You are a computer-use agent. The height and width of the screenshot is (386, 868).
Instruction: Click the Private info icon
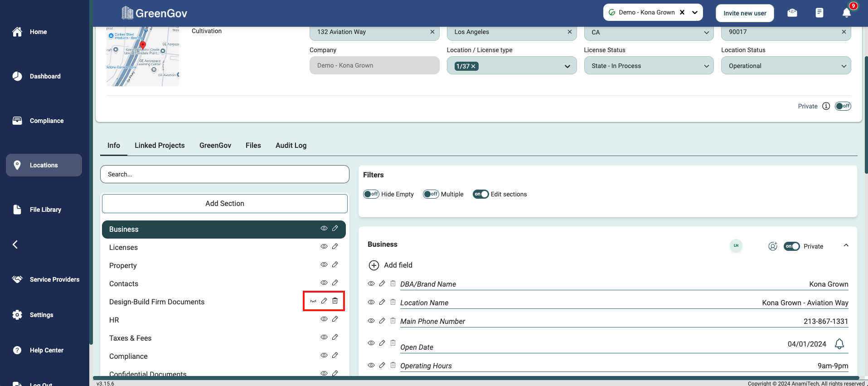click(826, 106)
